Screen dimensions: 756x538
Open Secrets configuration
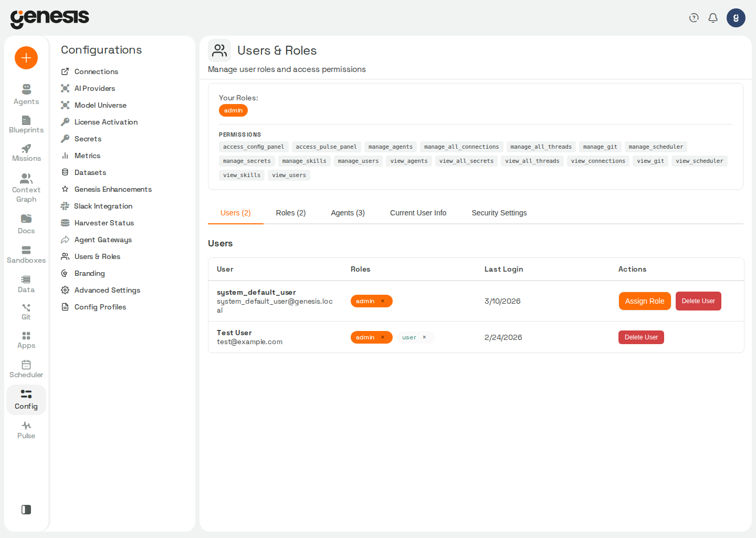(81, 139)
